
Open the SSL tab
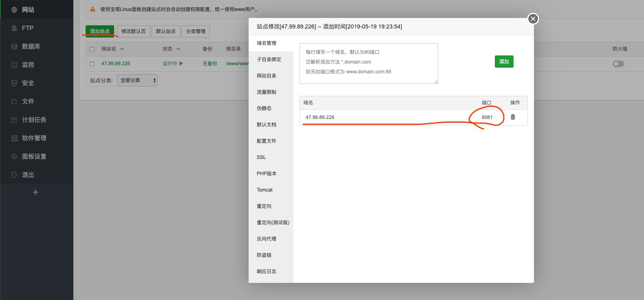click(271, 157)
